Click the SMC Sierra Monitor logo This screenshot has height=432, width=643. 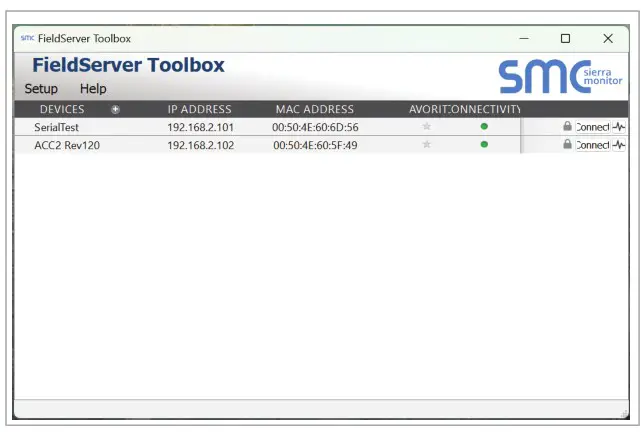click(x=560, y=76)
